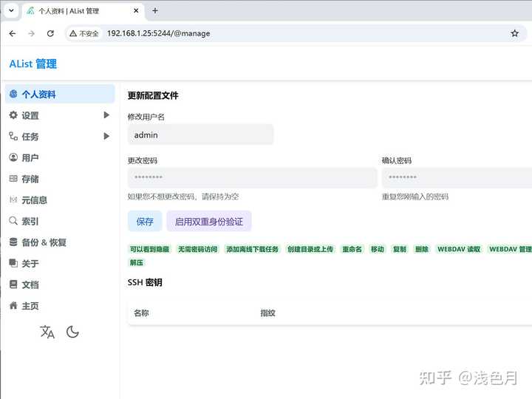Focus the 更改密码 password field
The image size is (532, 399).
tap(253, 177)
